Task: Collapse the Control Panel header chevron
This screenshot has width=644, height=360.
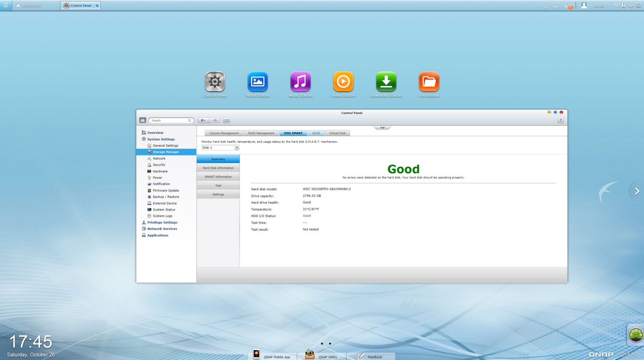Action: [382, 127]
